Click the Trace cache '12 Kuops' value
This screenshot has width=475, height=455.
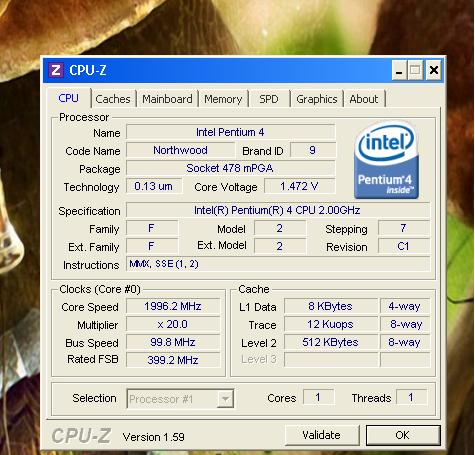[x=331, y=324]
